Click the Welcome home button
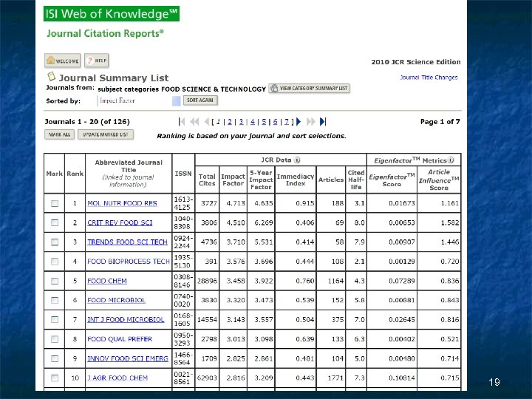 (x=62, y=61)
